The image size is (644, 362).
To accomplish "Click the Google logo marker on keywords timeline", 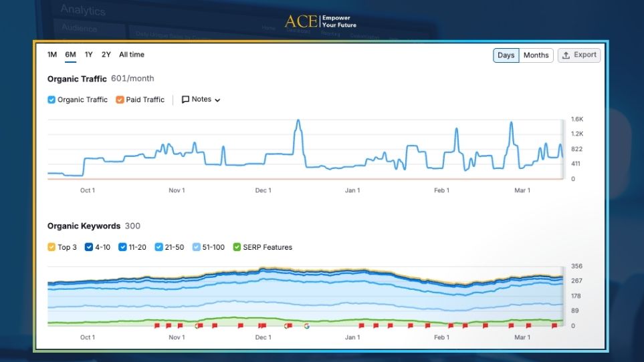I will 307,326.
